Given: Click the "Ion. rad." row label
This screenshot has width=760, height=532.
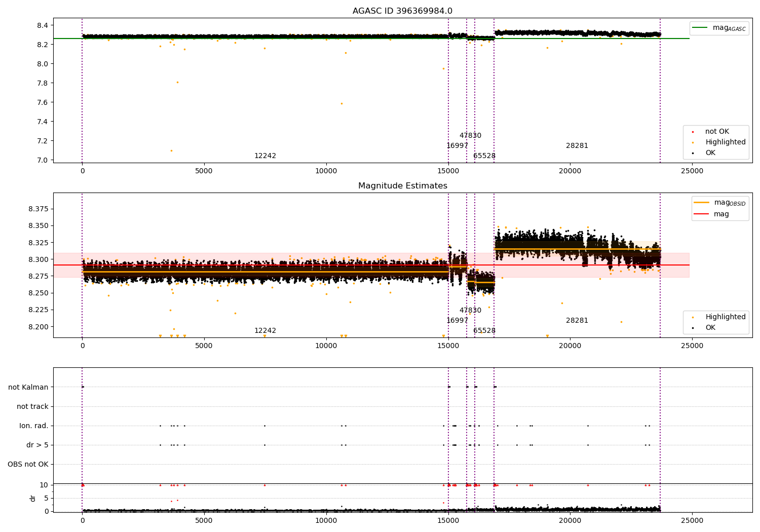Looking at the screenshot, I should click(x=34, y=426).
